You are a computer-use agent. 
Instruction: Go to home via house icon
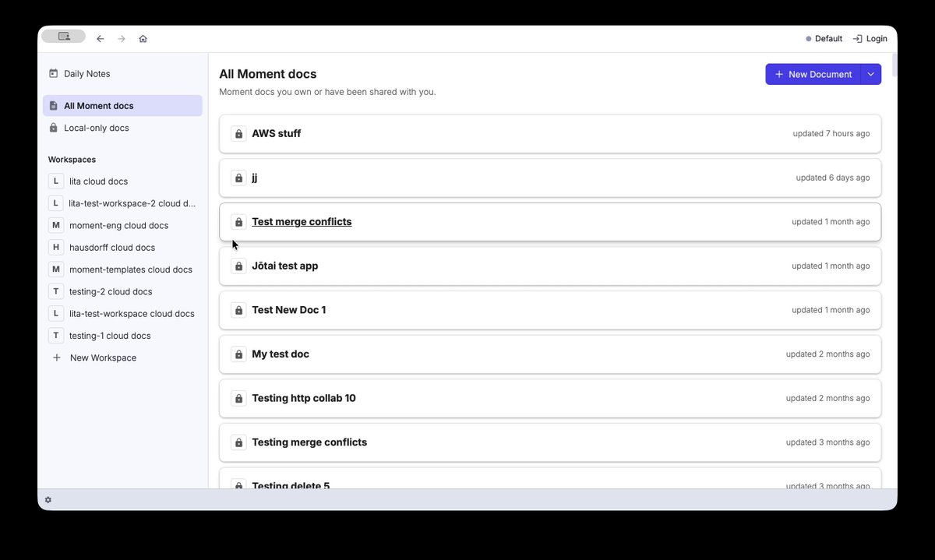click(x=143, y=39)
